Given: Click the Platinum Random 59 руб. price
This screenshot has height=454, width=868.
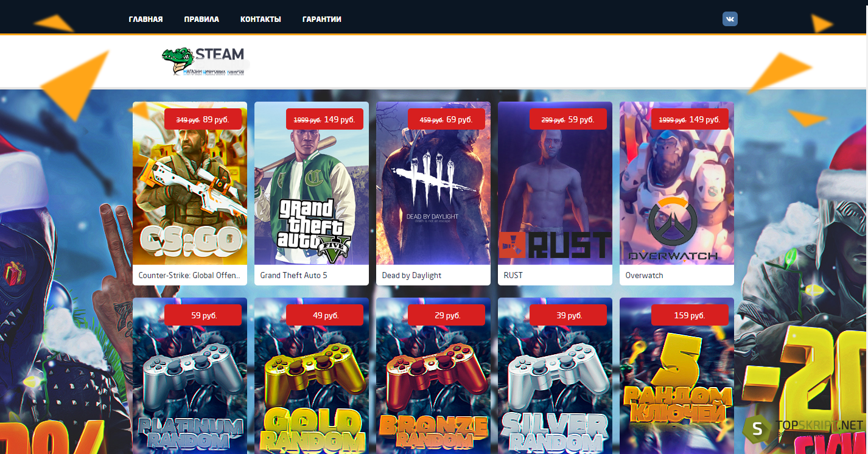Looking at the screenshot, I should (x=203, y=315).
